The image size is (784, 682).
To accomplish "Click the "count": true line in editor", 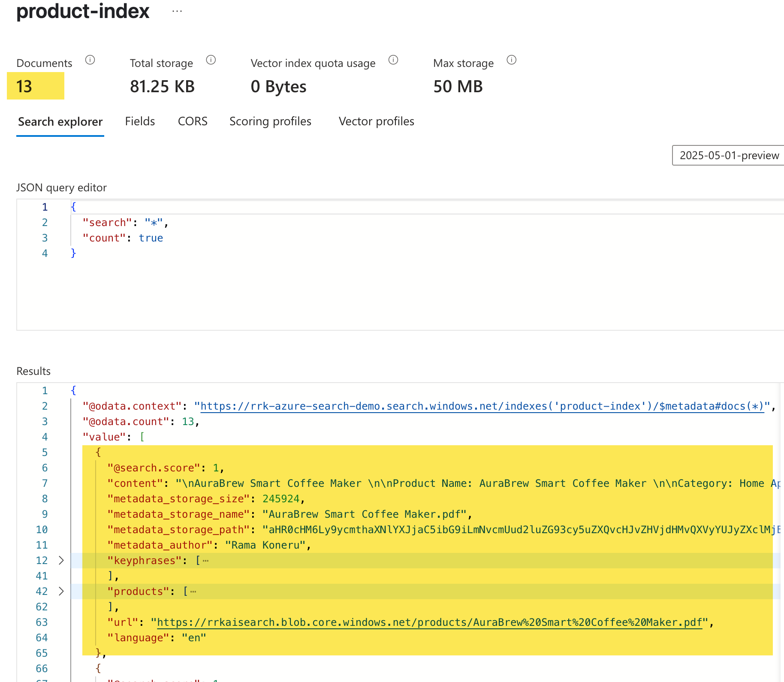I will tap(123, 238).
